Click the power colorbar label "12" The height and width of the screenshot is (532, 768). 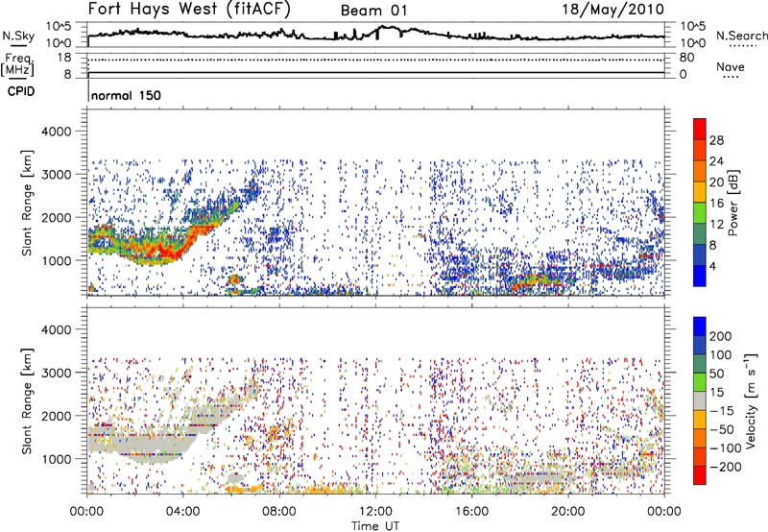point(716,225)
